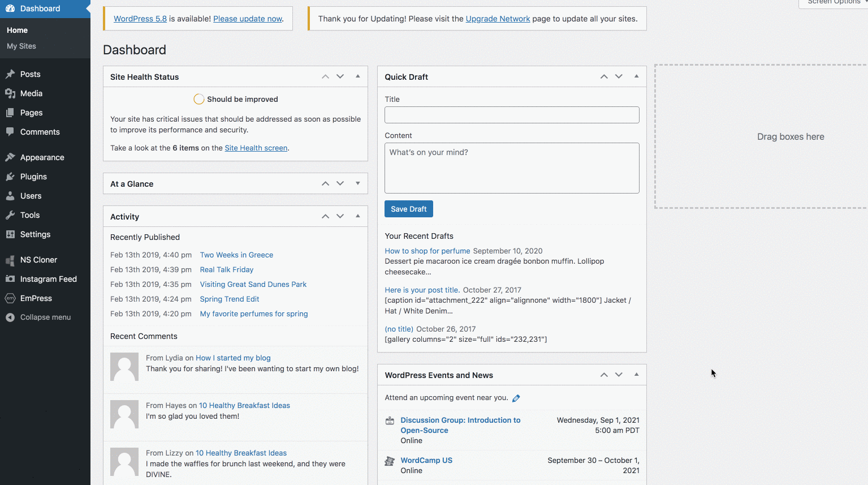The image size is (868, 485).
Task: Open the Posts menu label
Action: pyautogui.click(x=31, y=74)
